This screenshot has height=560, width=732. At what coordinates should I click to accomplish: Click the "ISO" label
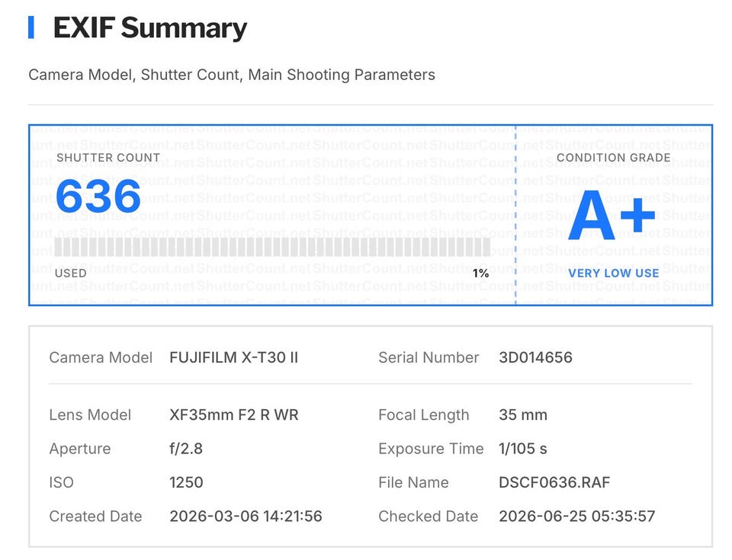click(x=61, y=482)
